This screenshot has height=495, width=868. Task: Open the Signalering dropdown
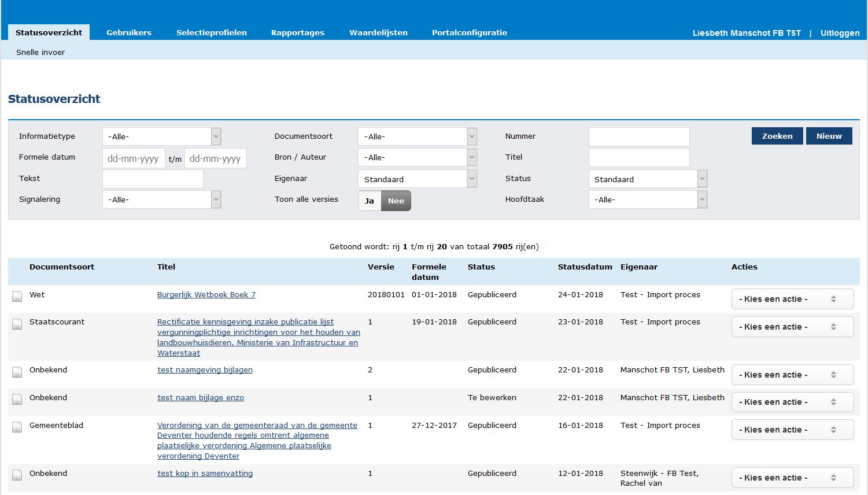[161, 200]
